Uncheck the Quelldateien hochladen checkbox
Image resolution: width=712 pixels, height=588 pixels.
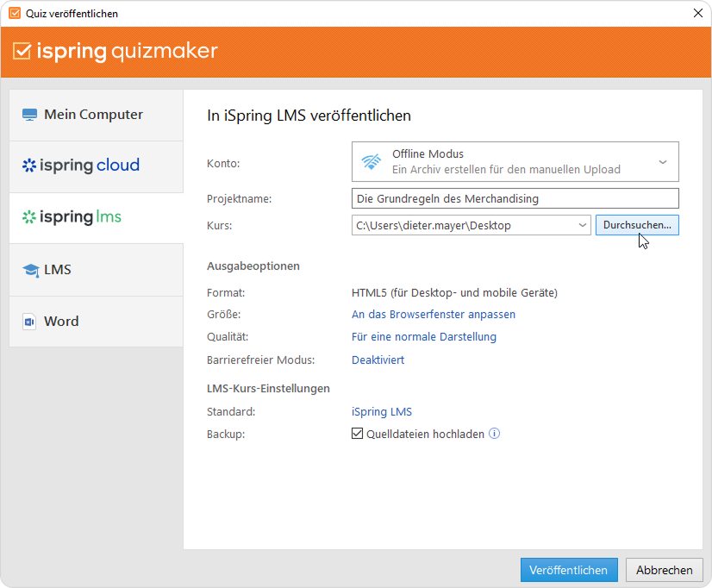358,434
